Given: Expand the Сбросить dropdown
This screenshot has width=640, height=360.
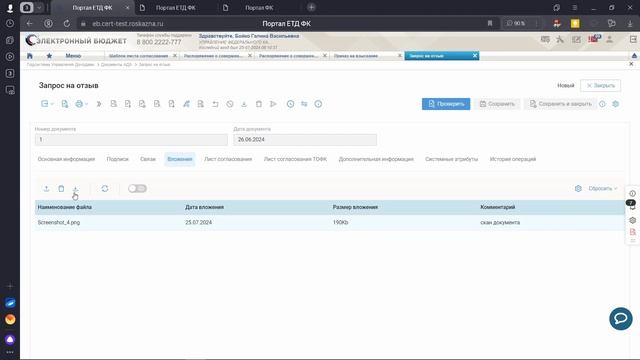Looking at the screenshot, I should click(602, 189).
